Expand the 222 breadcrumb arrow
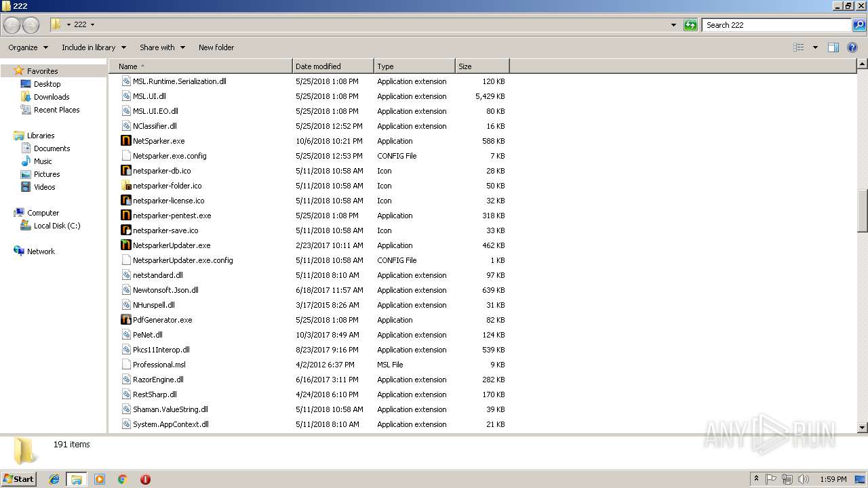Viewport: 868px width, 488px height. (x=92, y=25)
